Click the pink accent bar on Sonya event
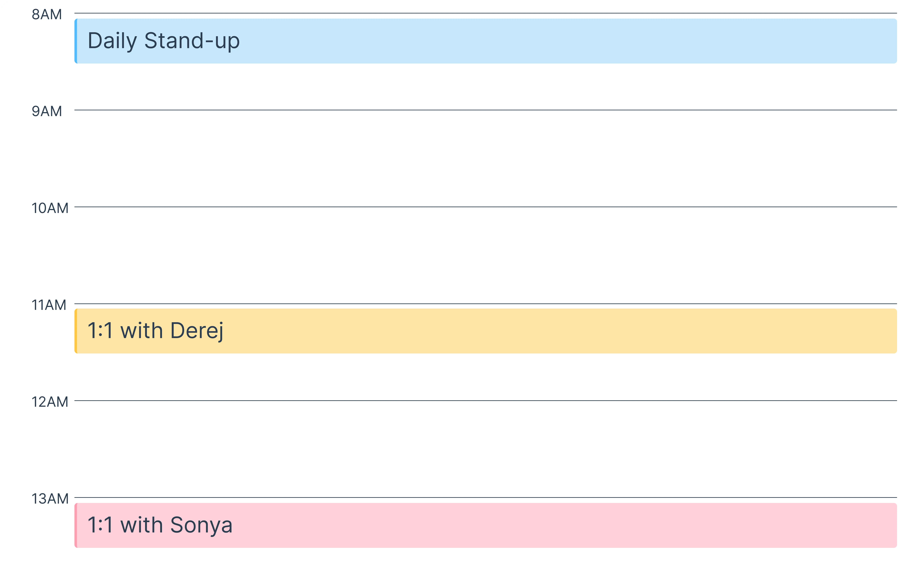Image resolution: width=924 pixels, height=578 pixels. pos(76,525)
